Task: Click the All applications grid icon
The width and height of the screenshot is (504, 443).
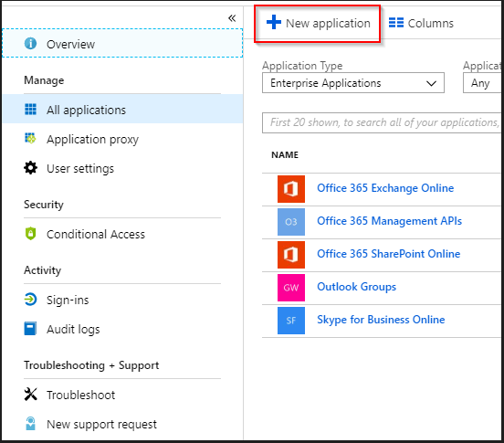Action: (x=30, y=110)
